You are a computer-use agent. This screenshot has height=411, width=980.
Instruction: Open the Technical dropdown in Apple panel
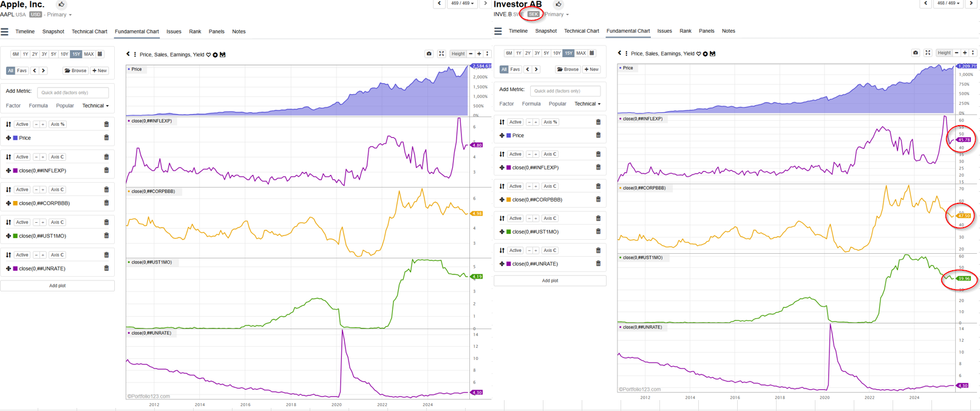coord(95,106)
